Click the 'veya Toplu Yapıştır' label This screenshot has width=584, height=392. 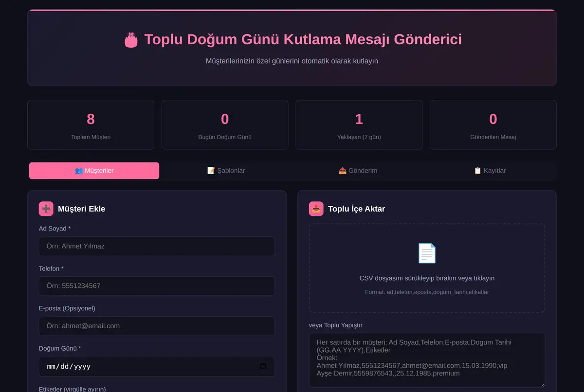click(x=336, y=325)
